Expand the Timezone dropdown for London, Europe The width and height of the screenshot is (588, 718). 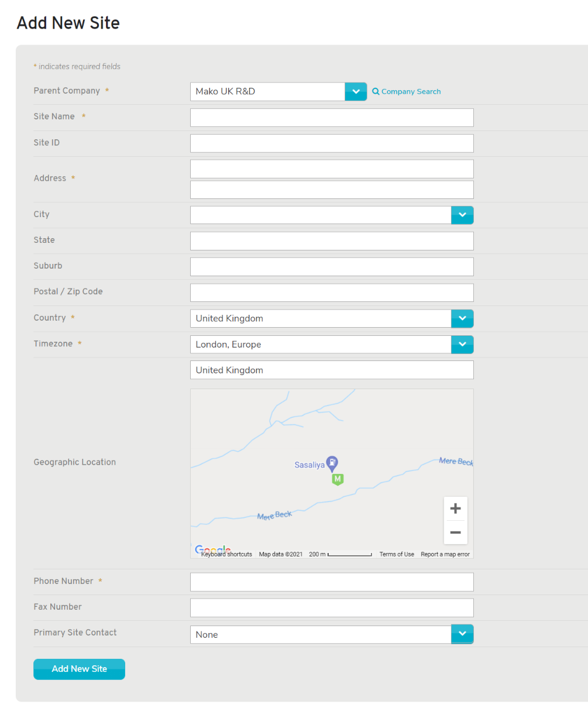462,344
